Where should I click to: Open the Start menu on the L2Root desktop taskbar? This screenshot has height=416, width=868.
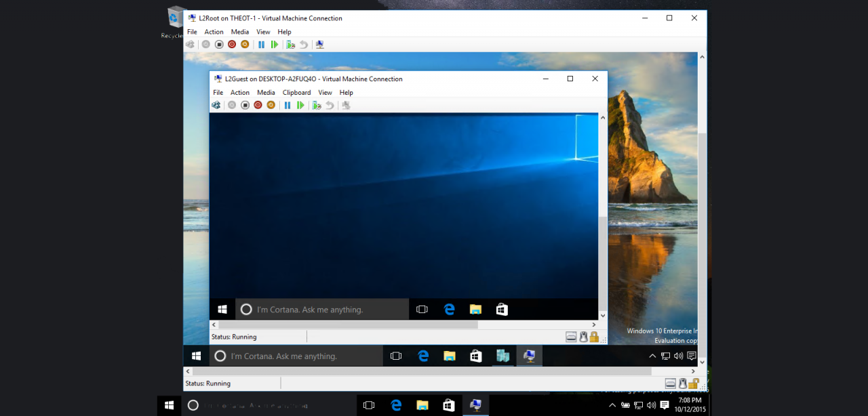point(197,356)
